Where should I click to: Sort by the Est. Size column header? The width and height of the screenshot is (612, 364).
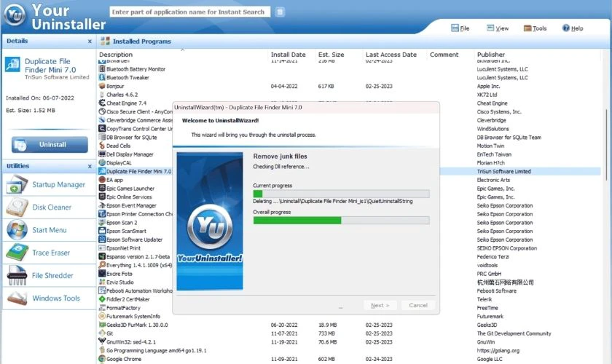coord(340,55)
